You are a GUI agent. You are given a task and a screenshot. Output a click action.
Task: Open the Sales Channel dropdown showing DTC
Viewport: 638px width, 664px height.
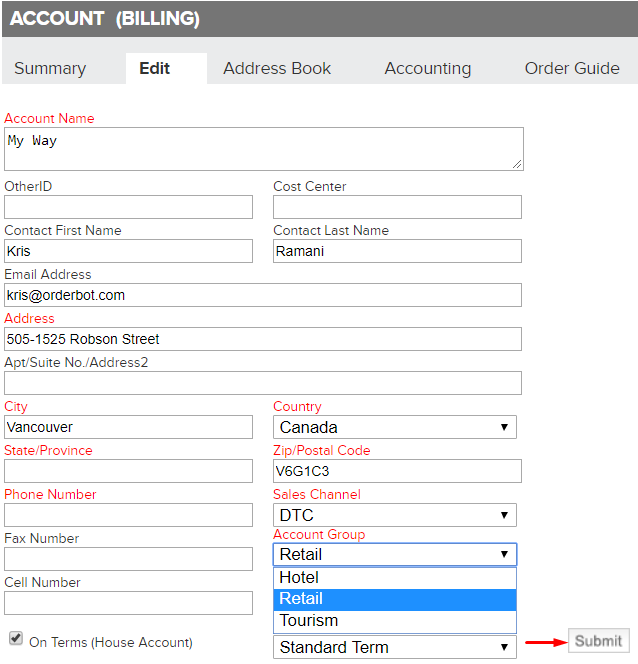pyautogui.click(x=395, y=515)
